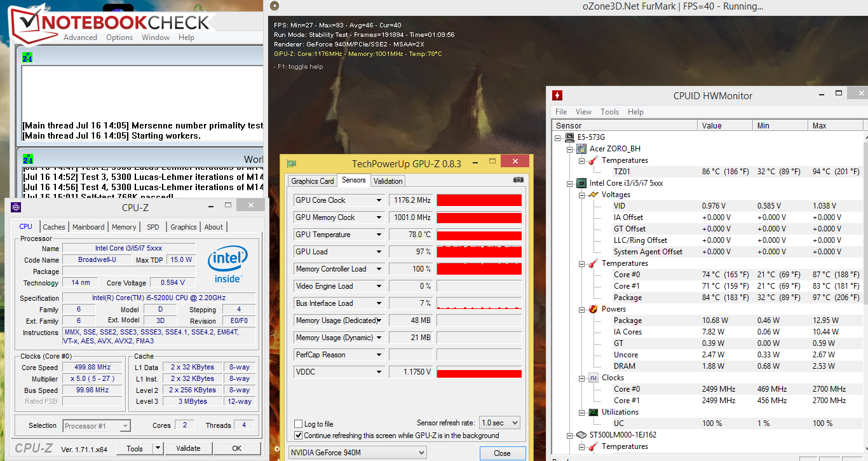Click the HWMonitor lightning icon in its title bar

tap(557, 95)
